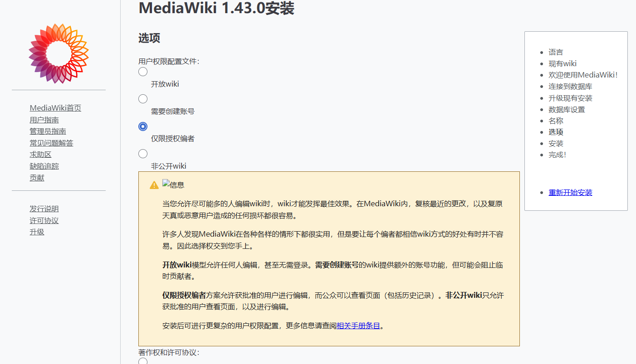Click the 非公开wiki option label
636x364 pixels.
point(168,166)
